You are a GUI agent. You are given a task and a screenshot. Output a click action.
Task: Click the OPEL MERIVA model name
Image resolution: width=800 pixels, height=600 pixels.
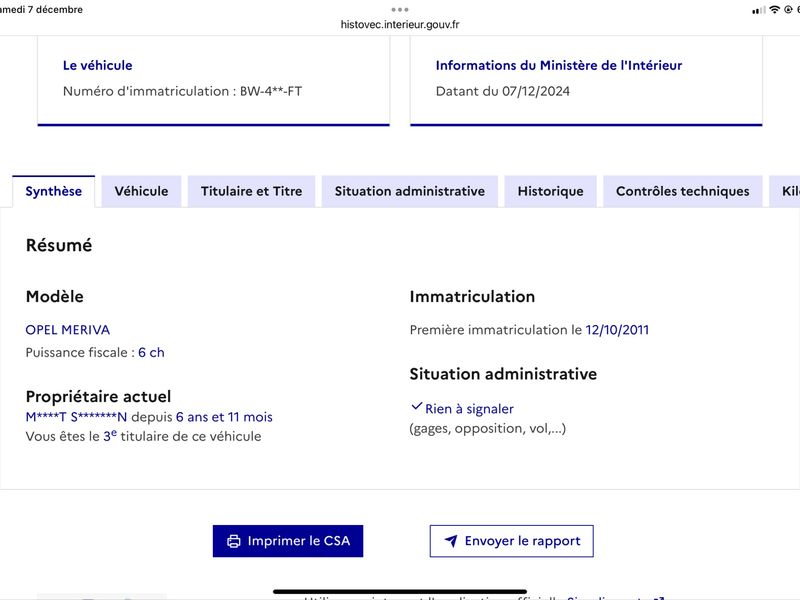coord(68,330)
